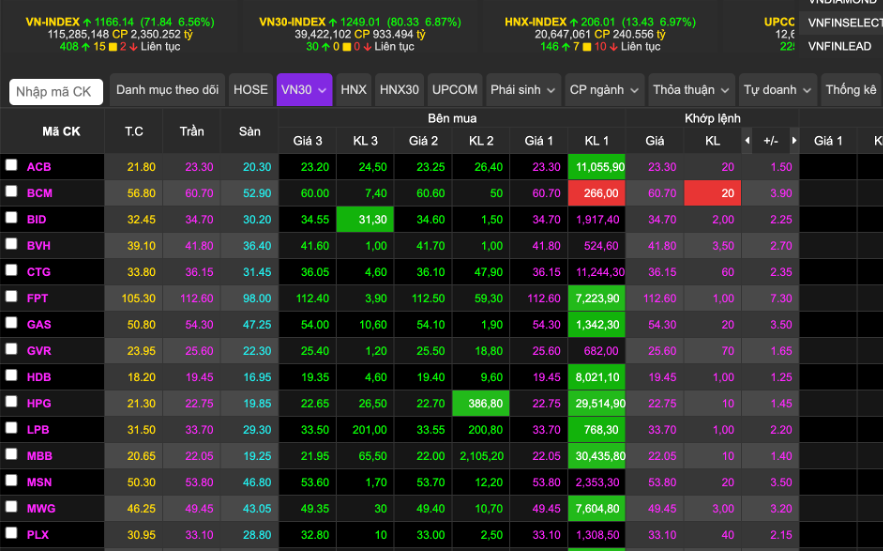Click ACB KL 1 value 11,055,90

[597, 167]
